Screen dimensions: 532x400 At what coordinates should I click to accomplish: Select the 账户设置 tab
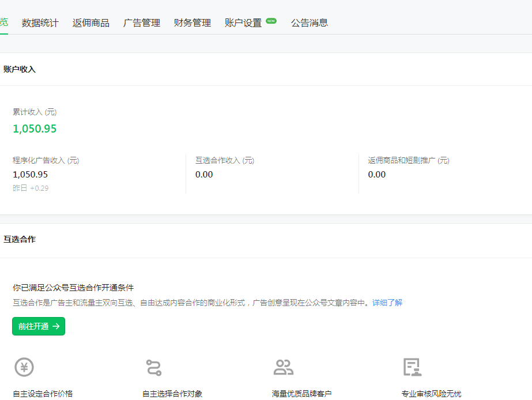click(243, 23)
